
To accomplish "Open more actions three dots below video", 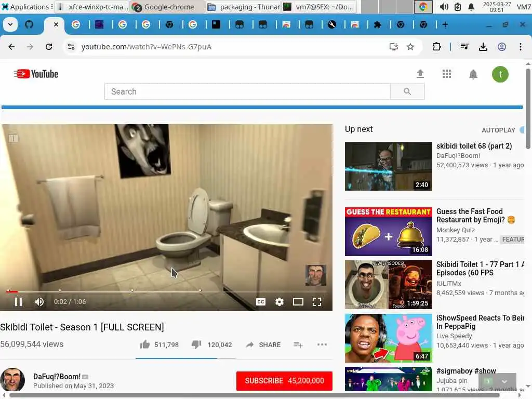I will 322,345.
